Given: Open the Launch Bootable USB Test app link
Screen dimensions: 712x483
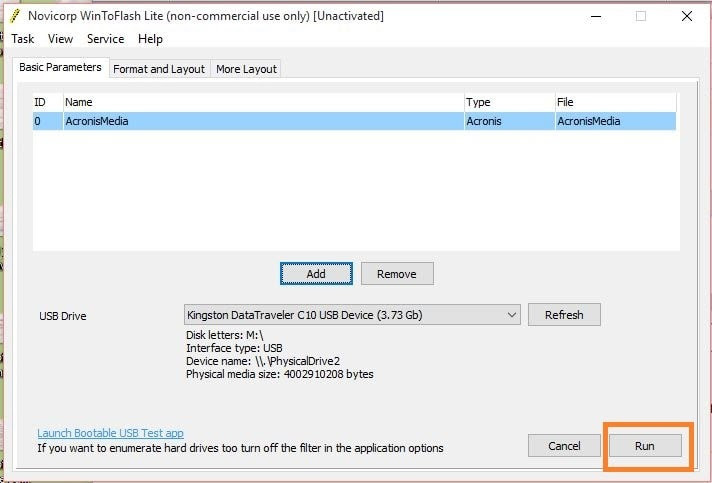Looking at the screenshot, I should 110,433.
